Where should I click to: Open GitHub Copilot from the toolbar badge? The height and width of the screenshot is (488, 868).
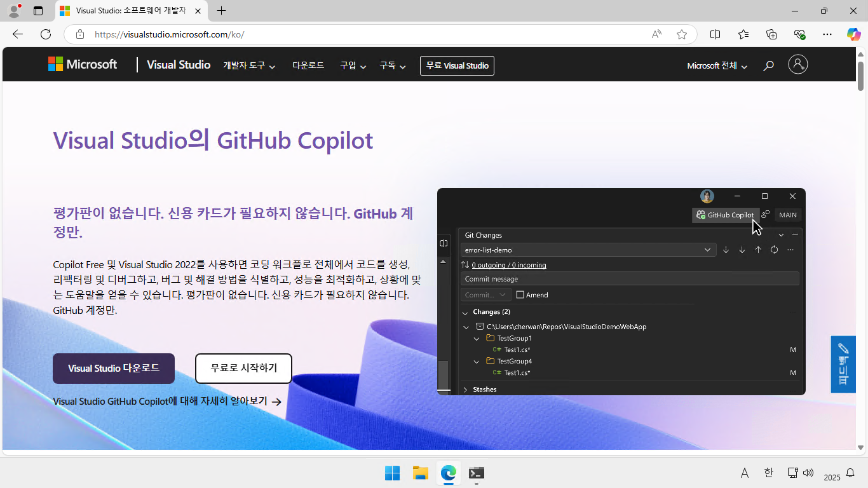(725, 215)
